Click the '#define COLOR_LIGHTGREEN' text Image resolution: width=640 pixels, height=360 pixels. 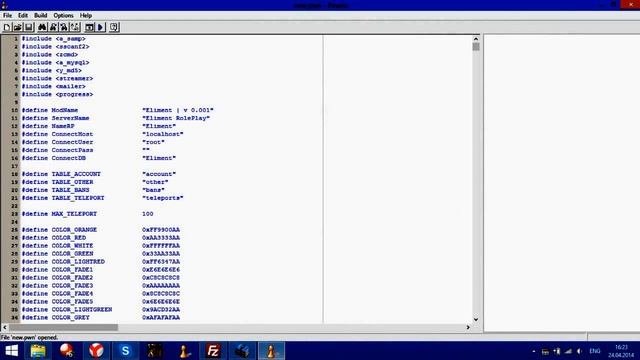(x=67, y=309)
